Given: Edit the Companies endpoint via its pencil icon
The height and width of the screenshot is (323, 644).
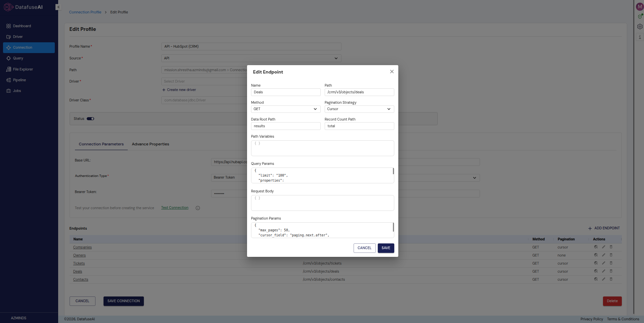Looking at the screenshot, I should (x=604, y=247).
